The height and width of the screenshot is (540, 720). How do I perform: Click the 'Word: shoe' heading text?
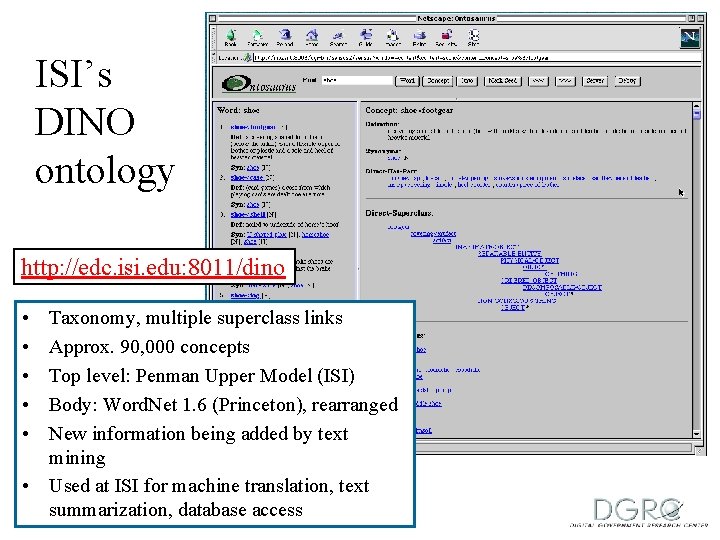coord(238,110)
